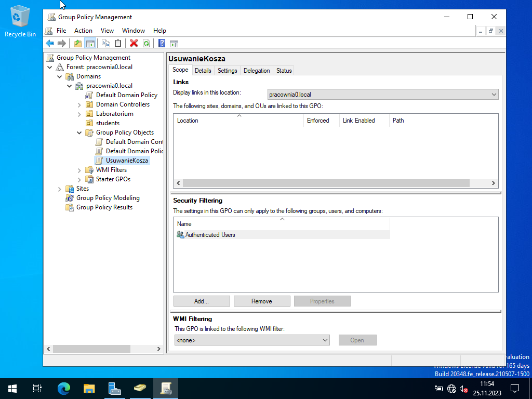The height and width of the screenshot is (399, 532).
Task: Open the notification center icon
Action: coord(515,388)
